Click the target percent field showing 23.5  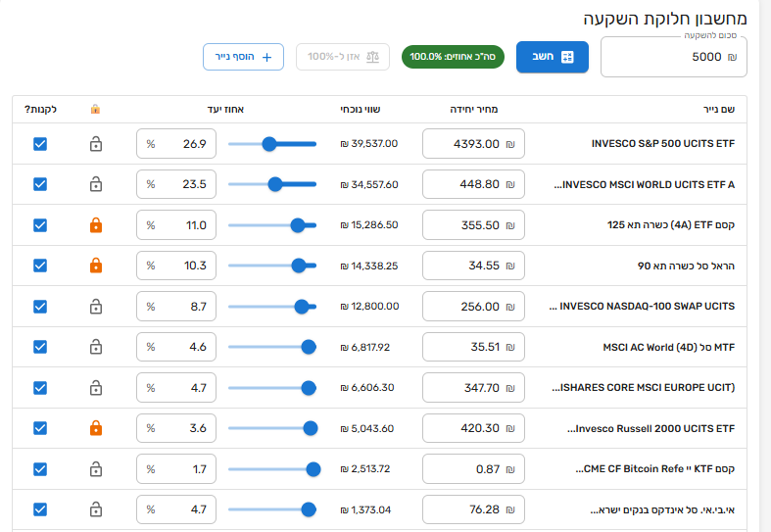click(x=176, y=184)
